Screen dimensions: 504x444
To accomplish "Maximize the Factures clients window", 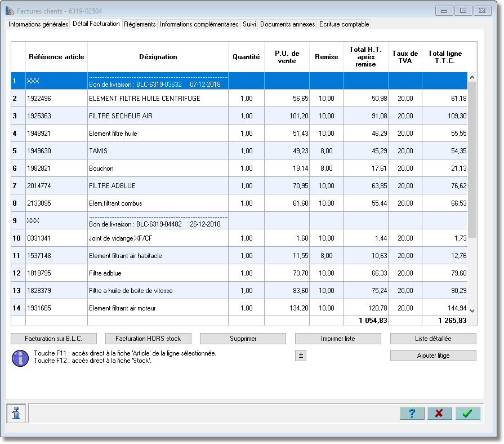I will click(x=463, y=11).
